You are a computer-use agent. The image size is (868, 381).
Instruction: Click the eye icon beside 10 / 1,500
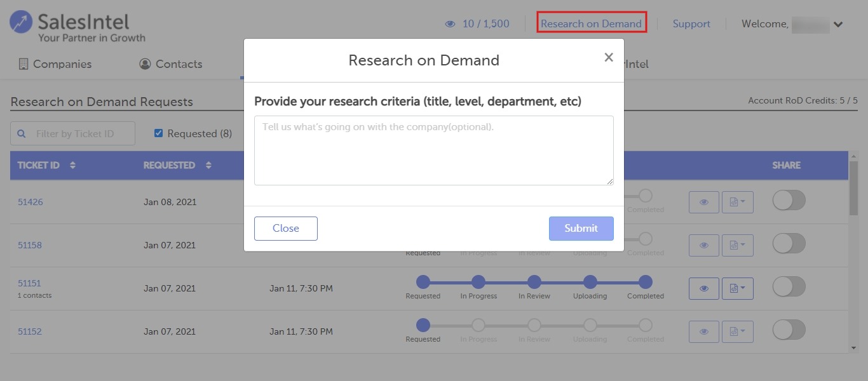tap(451, 24)
